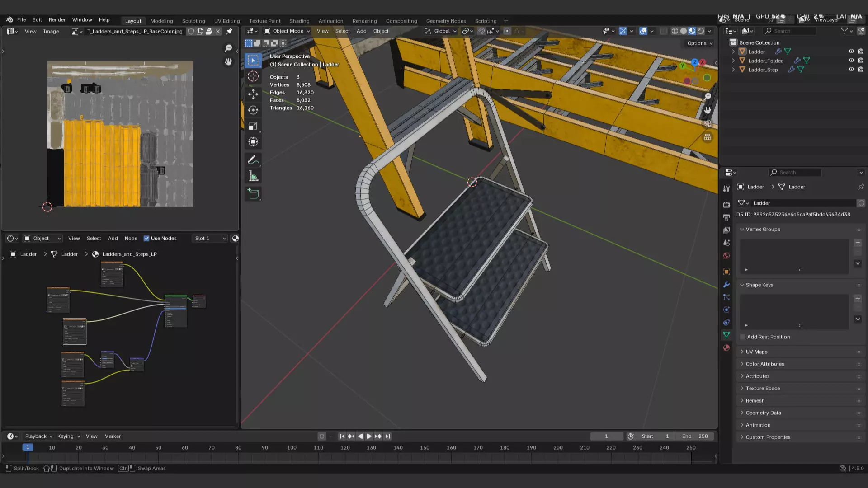Toggle the Use Nodes checkbox
Image resolution: width=868 pixels, height=488 pixels.
coord(146,239)
